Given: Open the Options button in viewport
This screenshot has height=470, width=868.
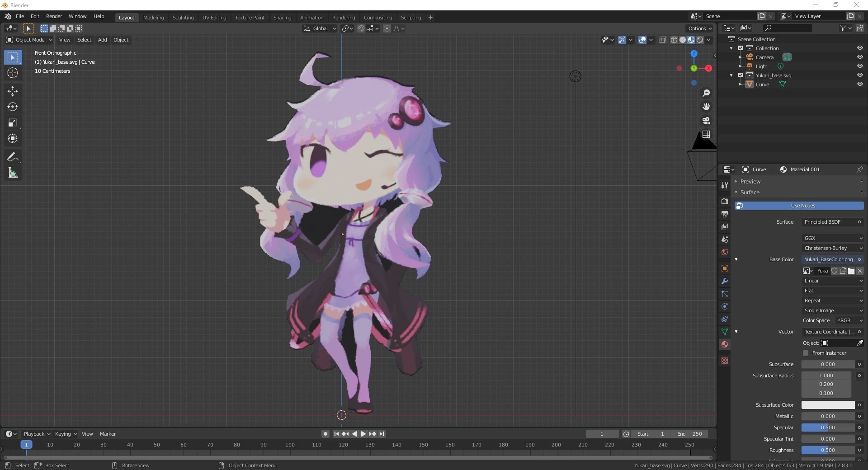Looking at the screenshot, I should click(700, 28).
